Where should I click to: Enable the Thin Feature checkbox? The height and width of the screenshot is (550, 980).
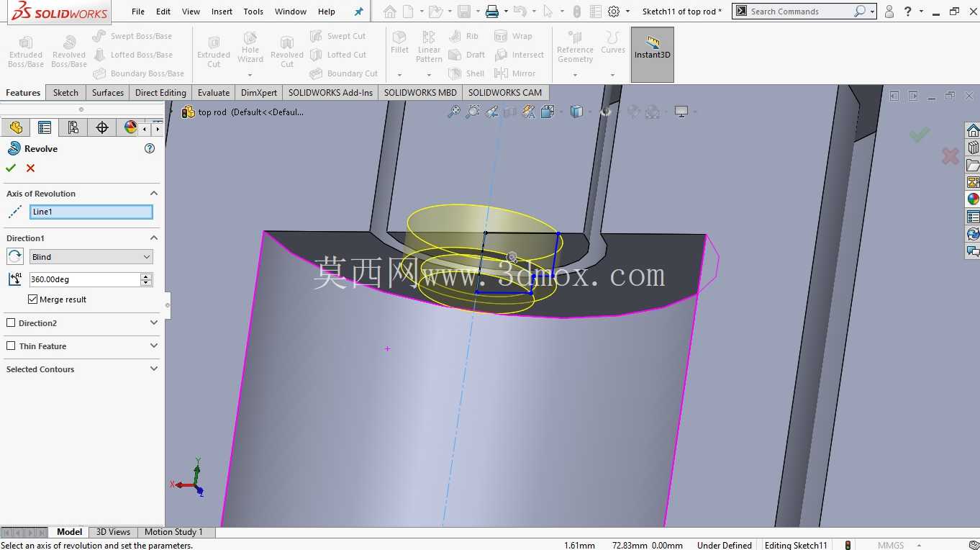11,346
